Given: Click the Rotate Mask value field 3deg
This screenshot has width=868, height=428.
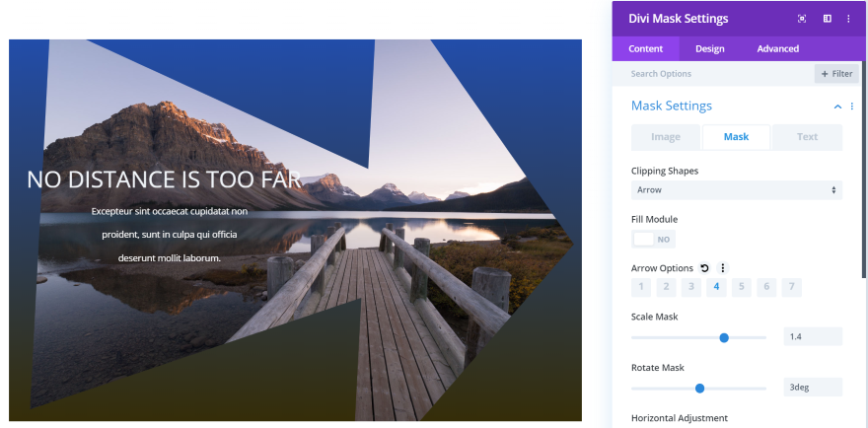Looking at the screenshot, I should [x=813, y=387].
